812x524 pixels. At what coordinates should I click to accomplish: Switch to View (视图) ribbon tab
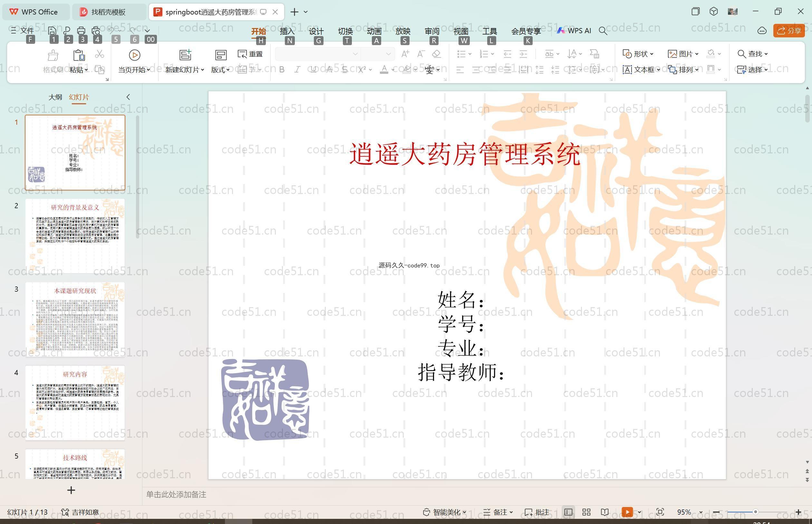coord(461,31)
